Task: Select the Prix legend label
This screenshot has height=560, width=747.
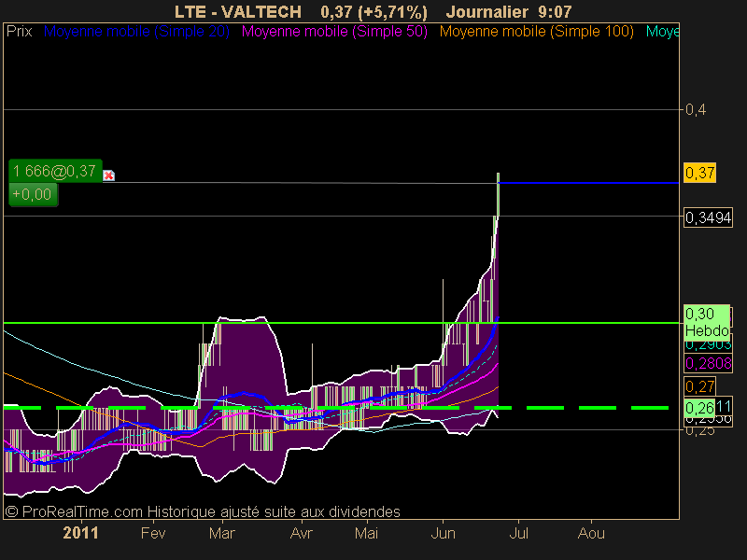Action: [19, 32]
